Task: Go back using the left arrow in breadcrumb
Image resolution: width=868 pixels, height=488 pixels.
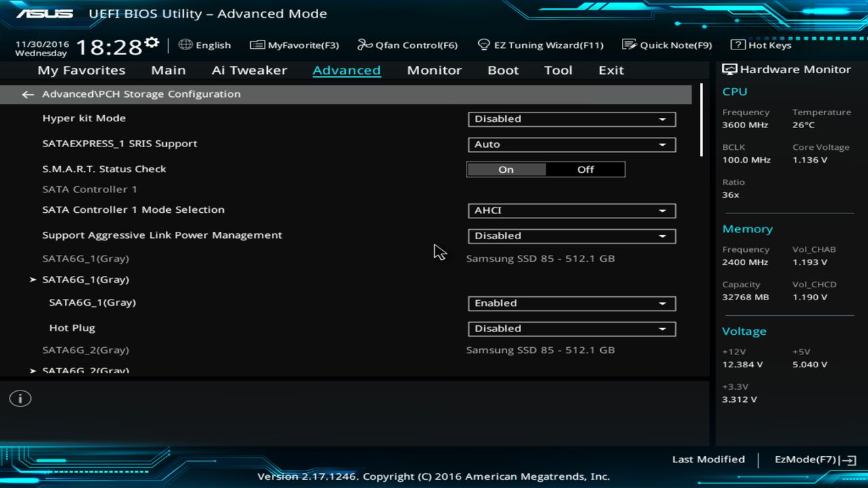Action: [27, 94]
